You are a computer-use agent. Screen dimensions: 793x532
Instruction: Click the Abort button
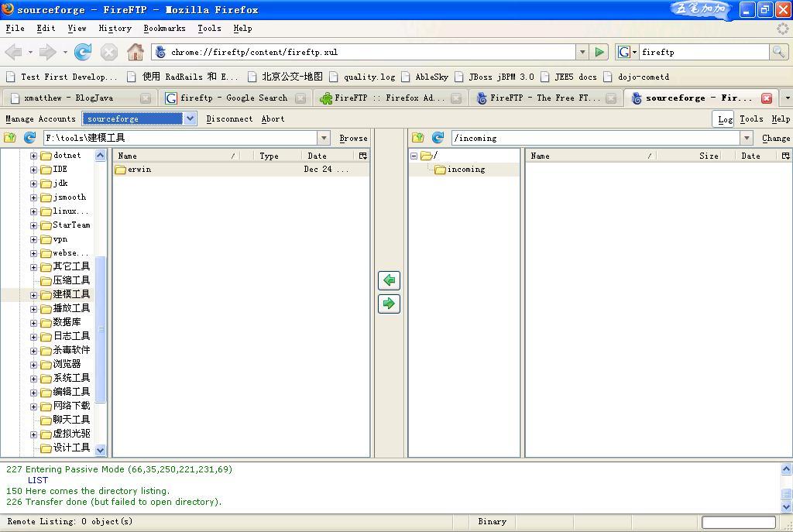coord(273,118)
